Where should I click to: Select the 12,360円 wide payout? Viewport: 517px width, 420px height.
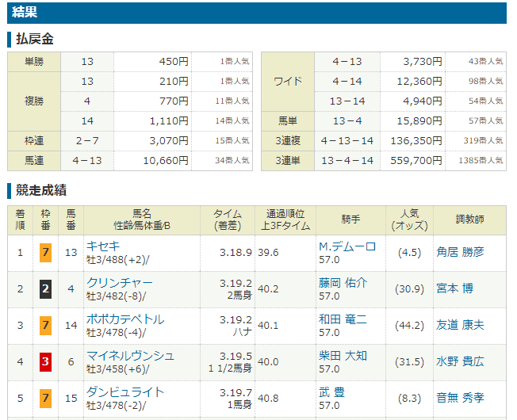(419, 82)
